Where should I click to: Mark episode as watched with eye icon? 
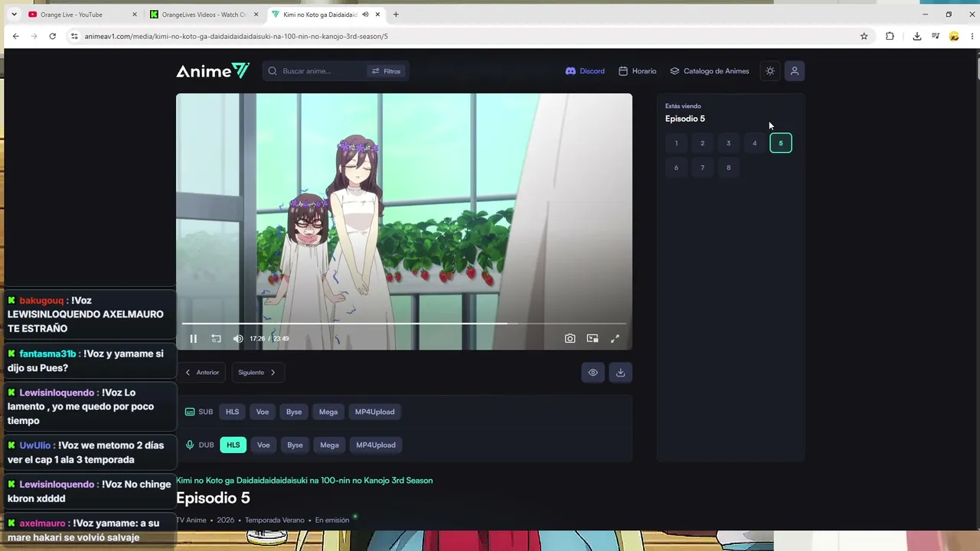593,373
